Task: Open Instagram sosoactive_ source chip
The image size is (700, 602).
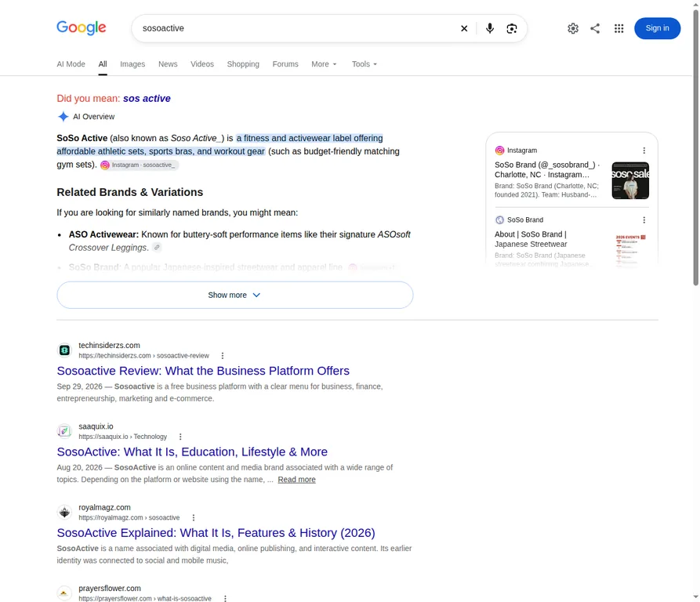Action: [139, 165]
